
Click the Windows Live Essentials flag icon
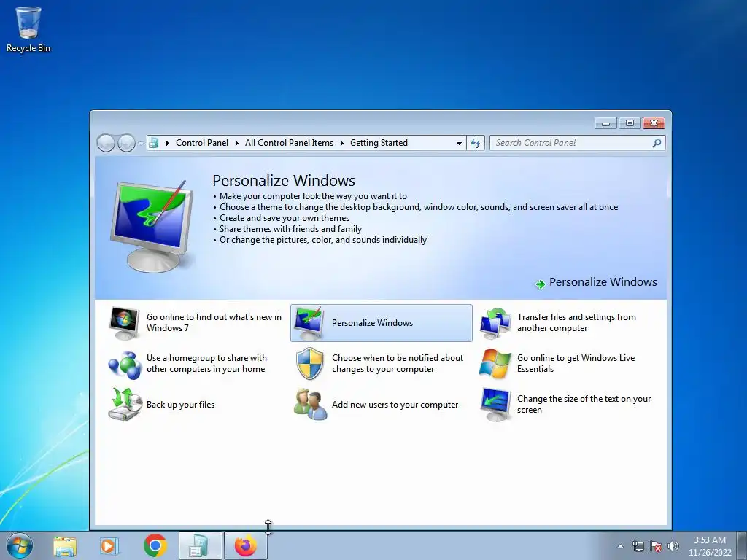click(x=495, y=364)
